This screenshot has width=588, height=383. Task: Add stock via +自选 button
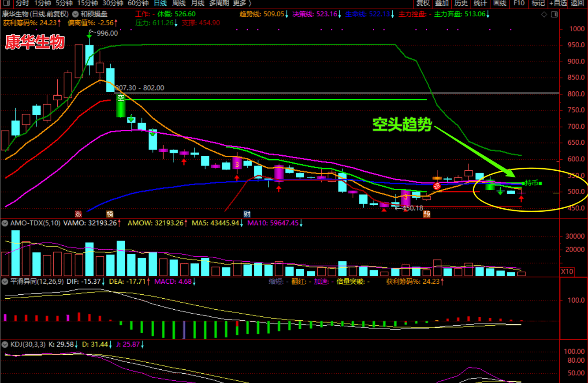[x=558, y=4]
